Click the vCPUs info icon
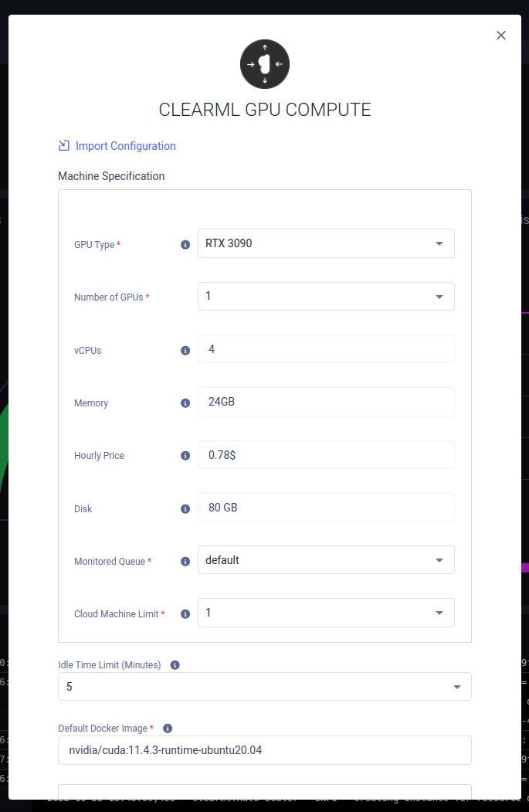 pos(185,350)
